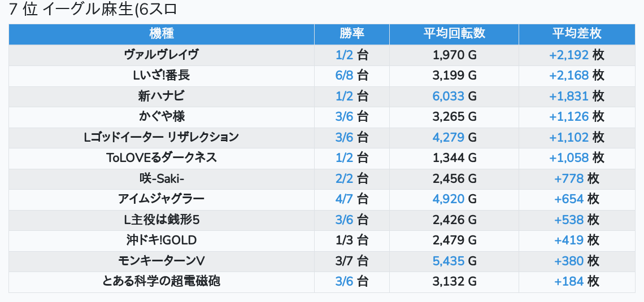Click Lゴッドイーター average spins 4,279
Viewport: 644px width, 302px height.
449,137
